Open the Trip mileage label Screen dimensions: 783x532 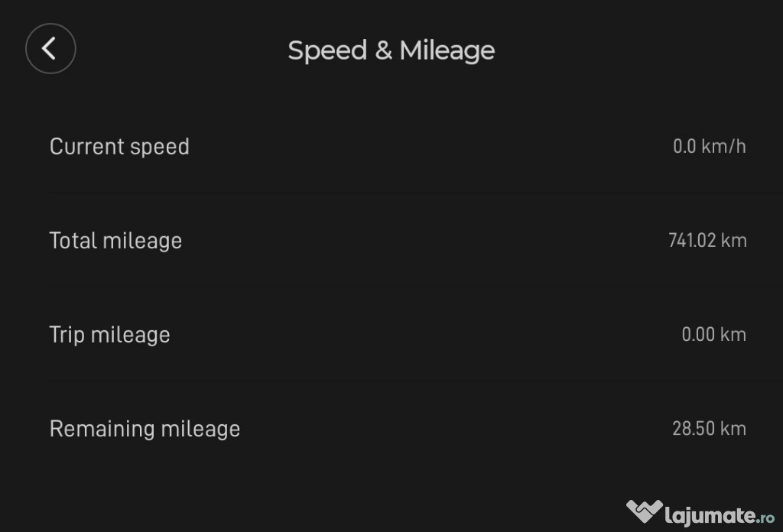(109, 334)
